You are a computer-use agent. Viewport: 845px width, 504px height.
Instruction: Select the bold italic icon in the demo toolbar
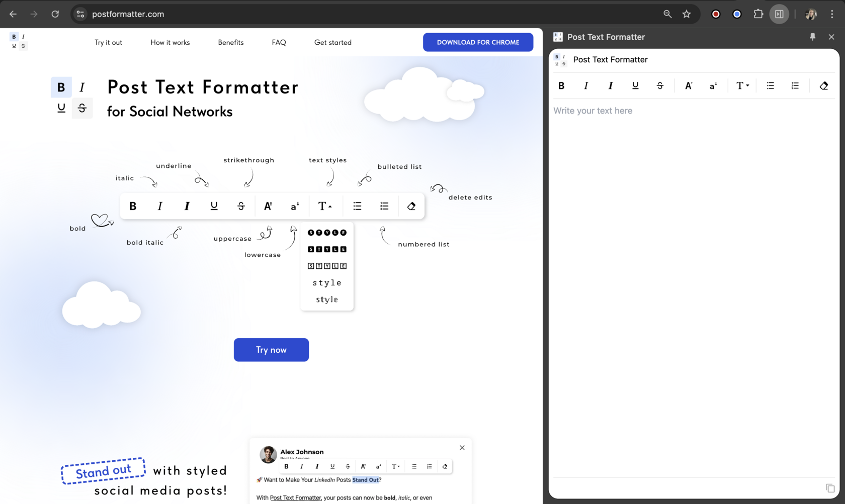[187, 206]
